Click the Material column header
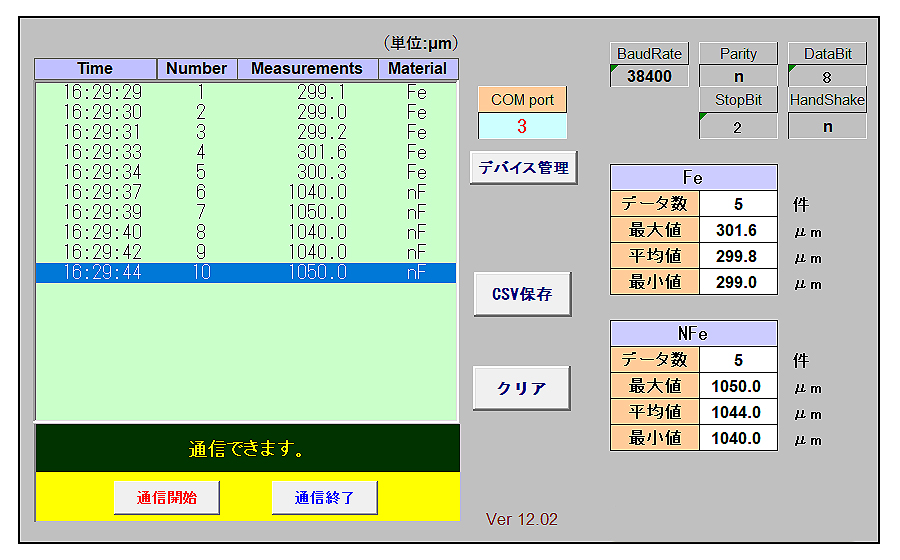 417,69
